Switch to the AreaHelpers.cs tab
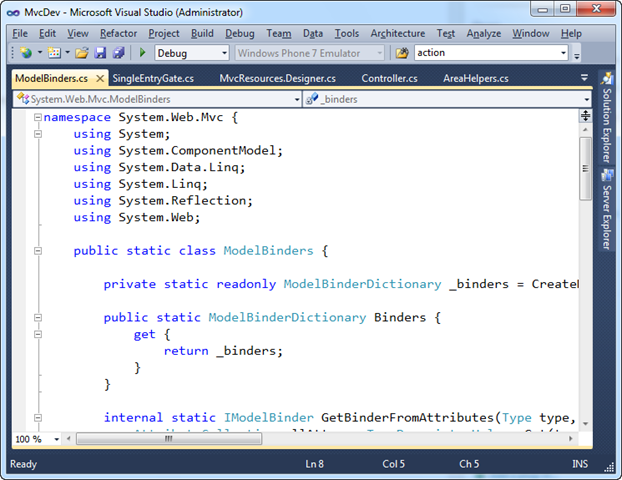 pos(476,79)
